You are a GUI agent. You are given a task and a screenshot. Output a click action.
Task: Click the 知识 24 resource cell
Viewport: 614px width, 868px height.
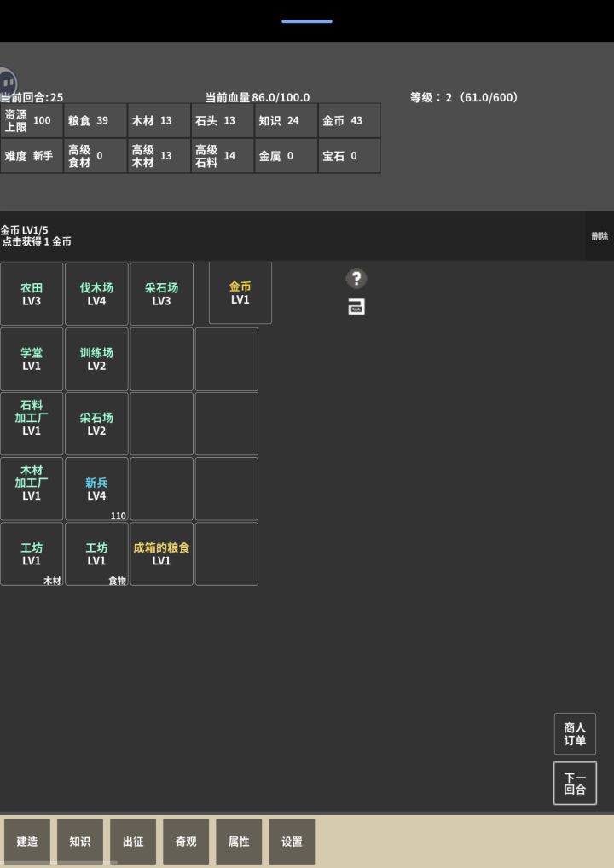pyautogui.click(x=286, y=121)
